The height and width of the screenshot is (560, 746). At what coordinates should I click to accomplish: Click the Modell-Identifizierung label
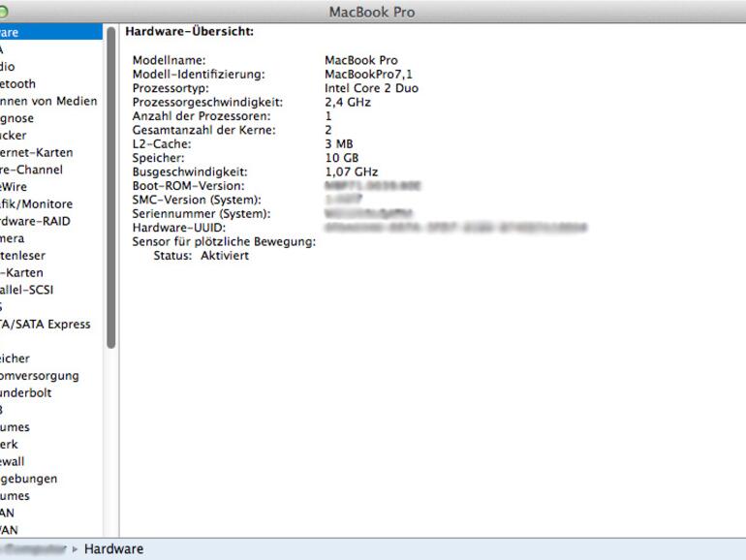199,75
